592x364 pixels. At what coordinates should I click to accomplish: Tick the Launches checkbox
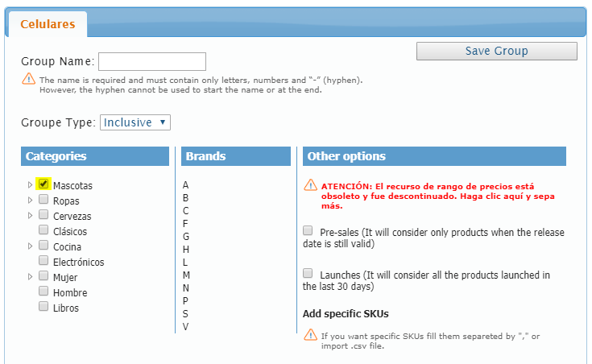click(x=308, y=274)
